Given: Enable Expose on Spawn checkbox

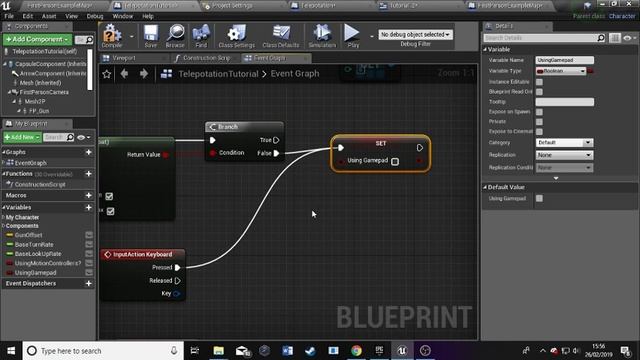Looking at the screenshot, I should click(x=539, y=112).
